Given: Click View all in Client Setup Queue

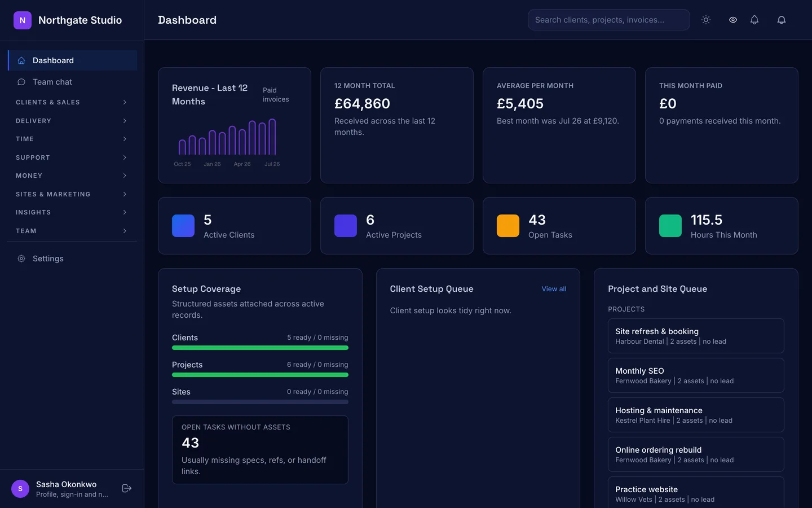Looking at the screenshot, I should [554, 289].
